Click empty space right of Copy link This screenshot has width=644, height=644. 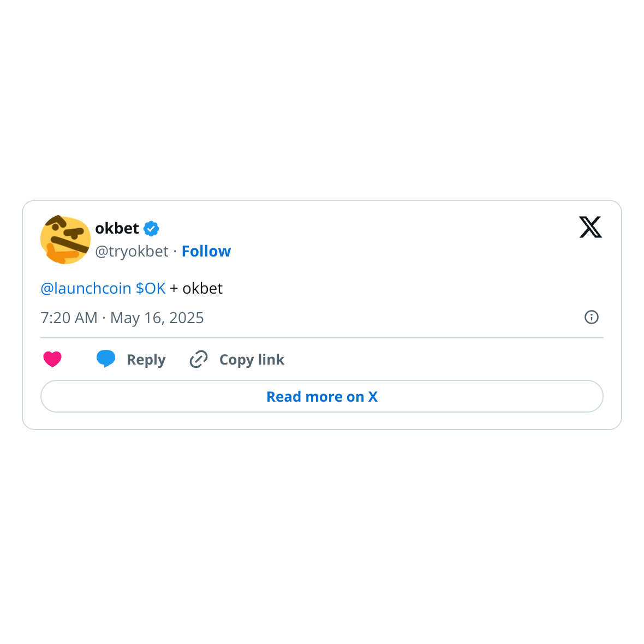(437, 359)
